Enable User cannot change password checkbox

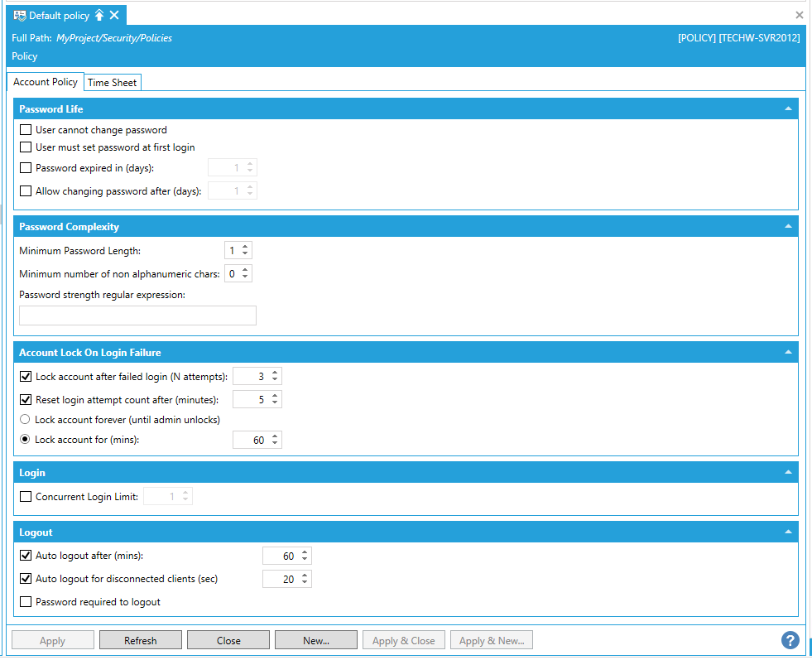[x=26, y=130]
